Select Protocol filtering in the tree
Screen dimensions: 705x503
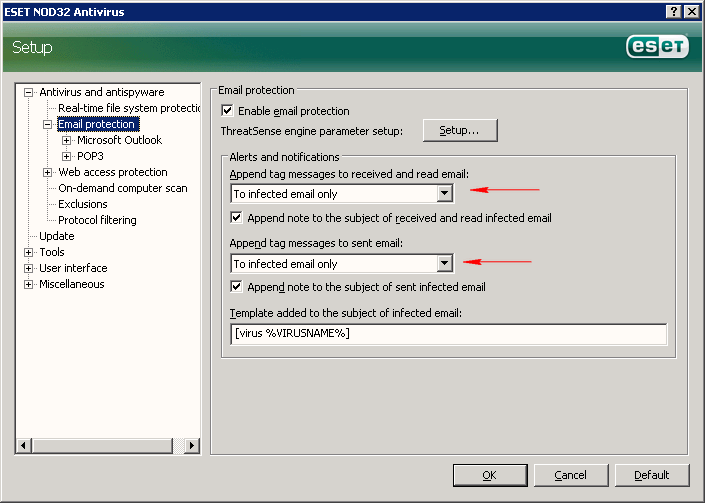(97, 220)
